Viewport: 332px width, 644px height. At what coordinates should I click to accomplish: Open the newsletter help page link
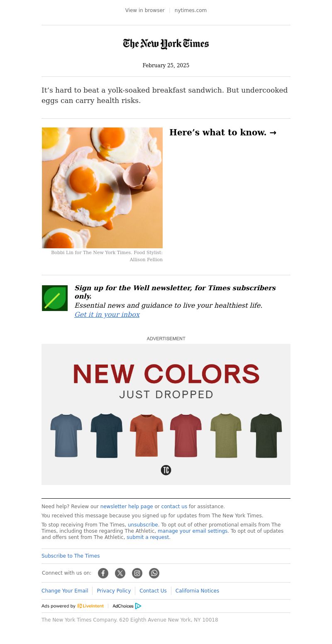[x=127, y=507]
